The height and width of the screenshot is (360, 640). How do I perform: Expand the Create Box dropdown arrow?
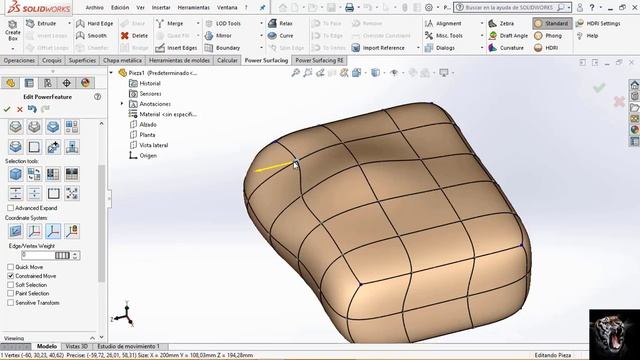pos(13,49)
